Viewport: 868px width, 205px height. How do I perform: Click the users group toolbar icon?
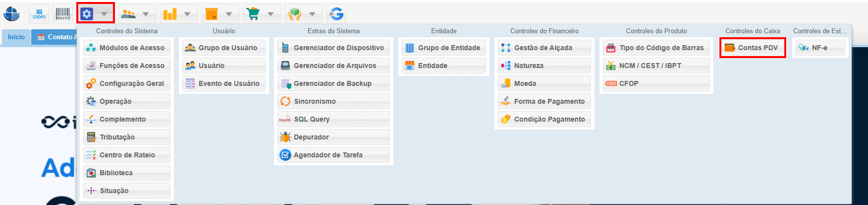tap(128, 14)
